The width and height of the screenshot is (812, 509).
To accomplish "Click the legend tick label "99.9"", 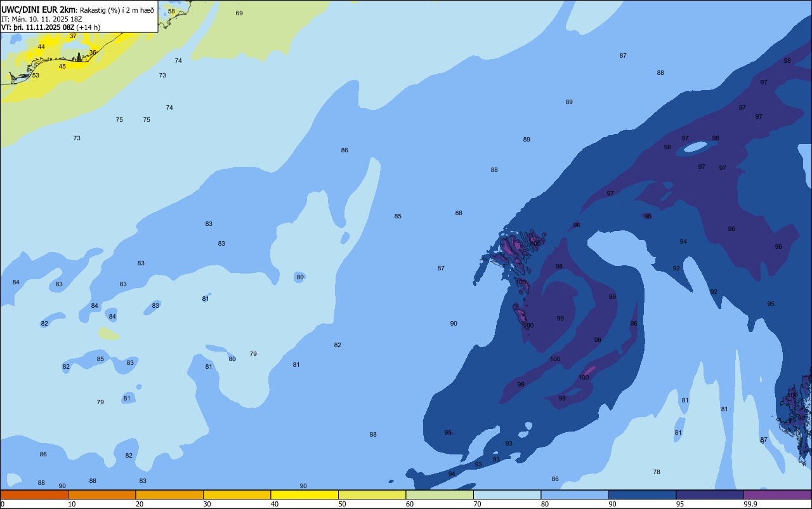I will (x=750, y=504).
